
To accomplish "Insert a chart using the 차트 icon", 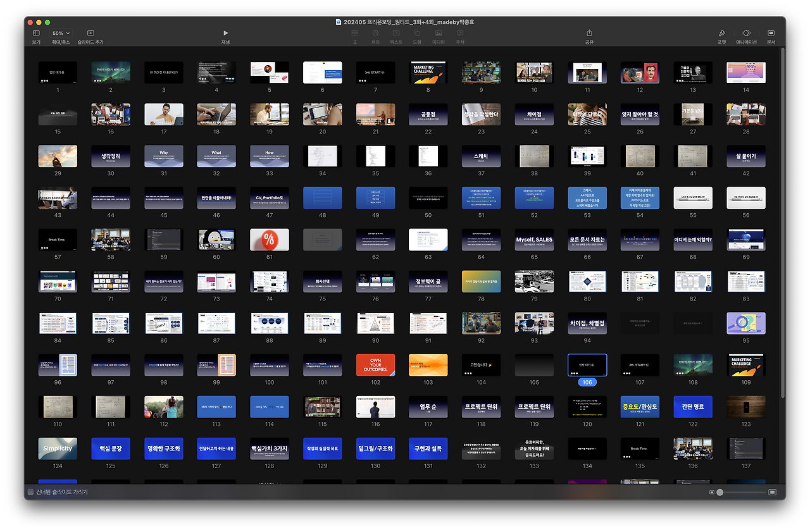I will (x=375, y=33).
